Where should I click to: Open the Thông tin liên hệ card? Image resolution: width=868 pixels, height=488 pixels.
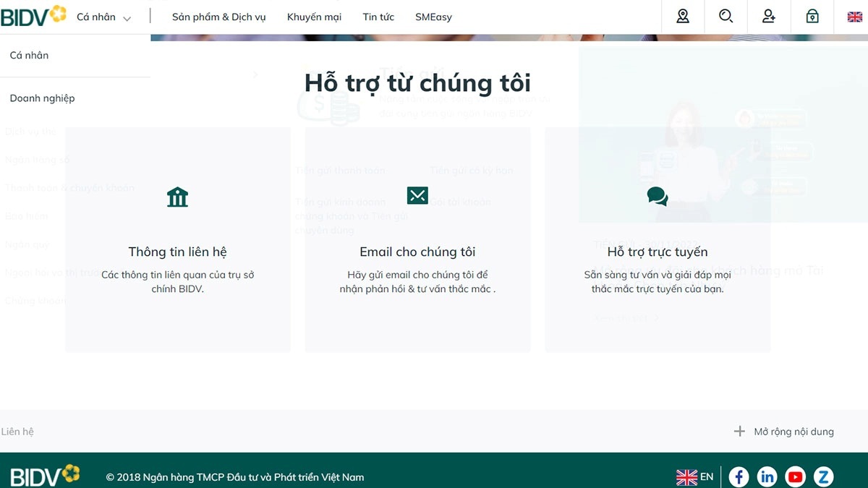point(177,252)
